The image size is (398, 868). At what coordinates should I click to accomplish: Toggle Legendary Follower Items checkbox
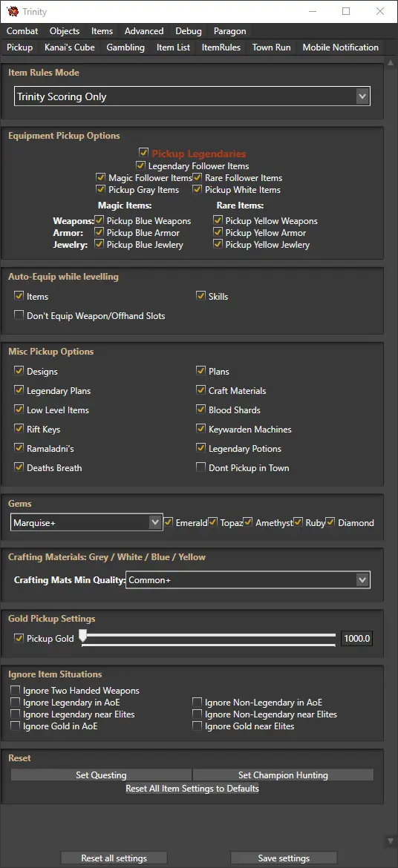pos(140,165)
